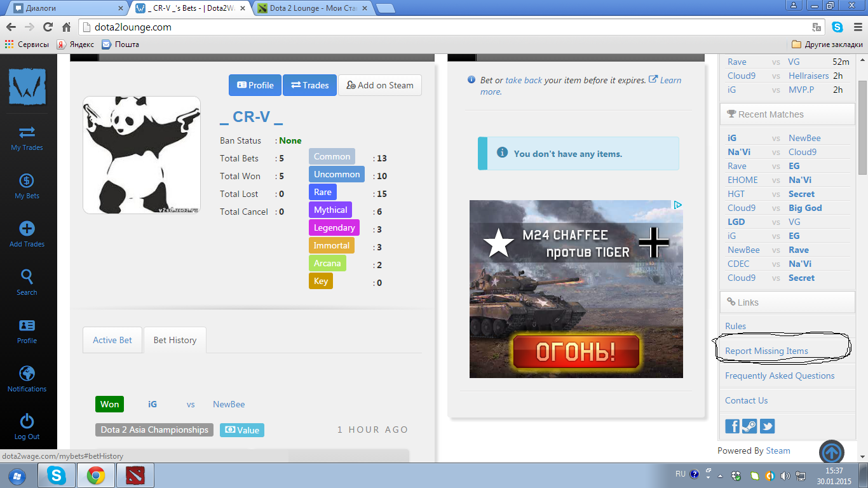Open the Почта bookmark
The width and height of the screenshot is (868, 488).
pos(120,44)
